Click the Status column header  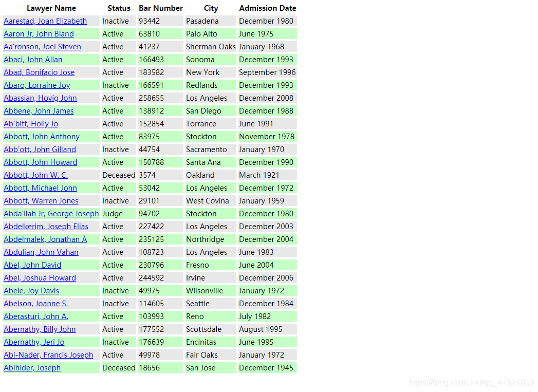coord(119,8)
